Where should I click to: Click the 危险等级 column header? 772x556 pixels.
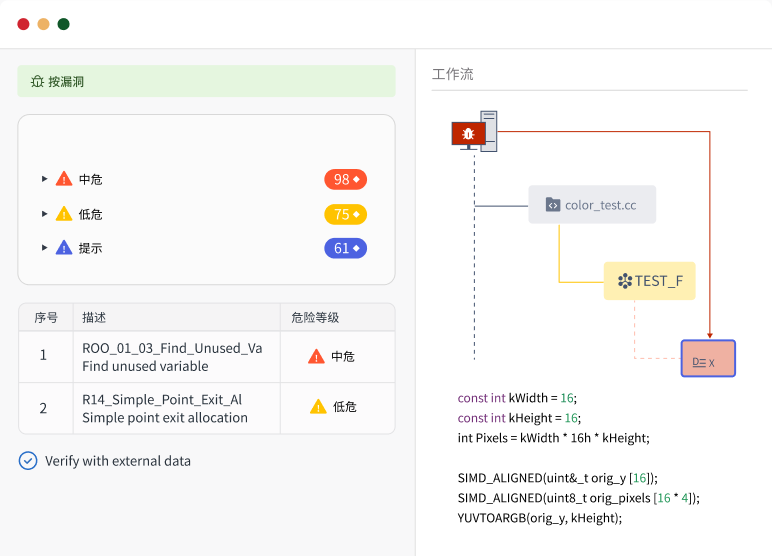(315, 317)
